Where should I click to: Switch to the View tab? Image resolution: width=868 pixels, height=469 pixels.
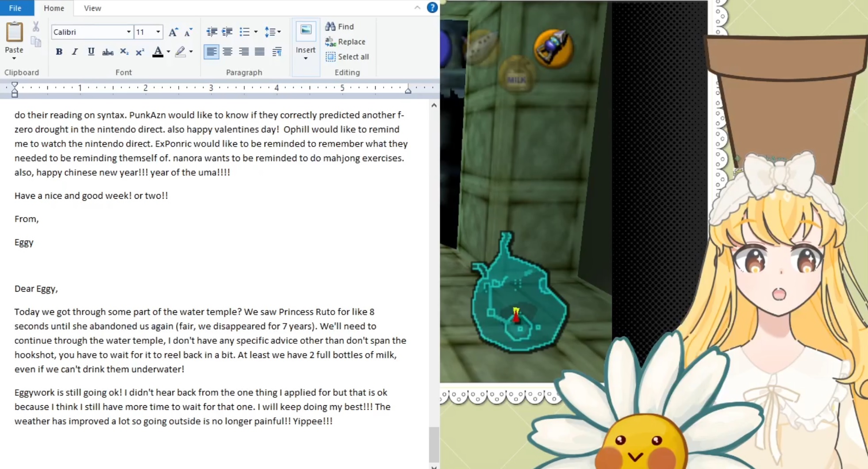(92, 8)
